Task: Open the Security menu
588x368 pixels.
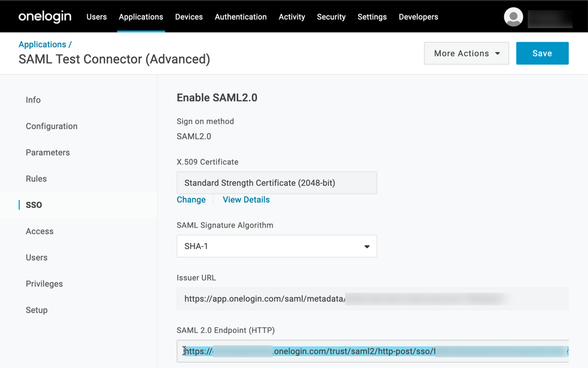Action: pos(331,17)
